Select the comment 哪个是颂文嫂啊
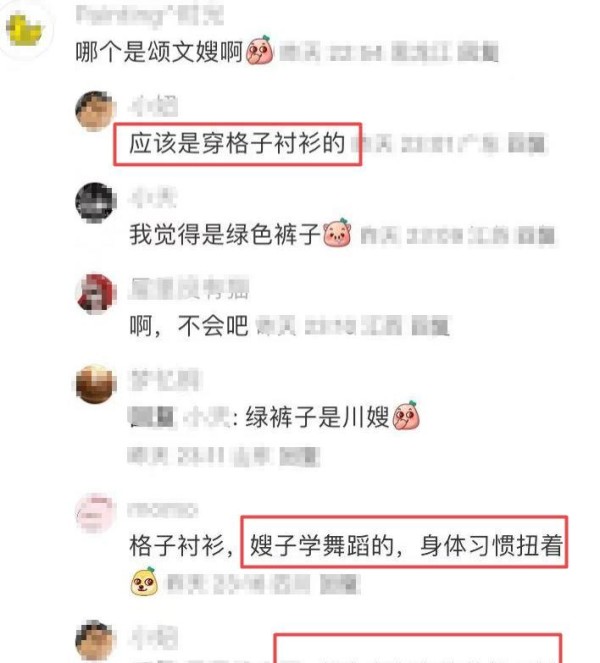 pyautogui.click(x=159, y=52)
